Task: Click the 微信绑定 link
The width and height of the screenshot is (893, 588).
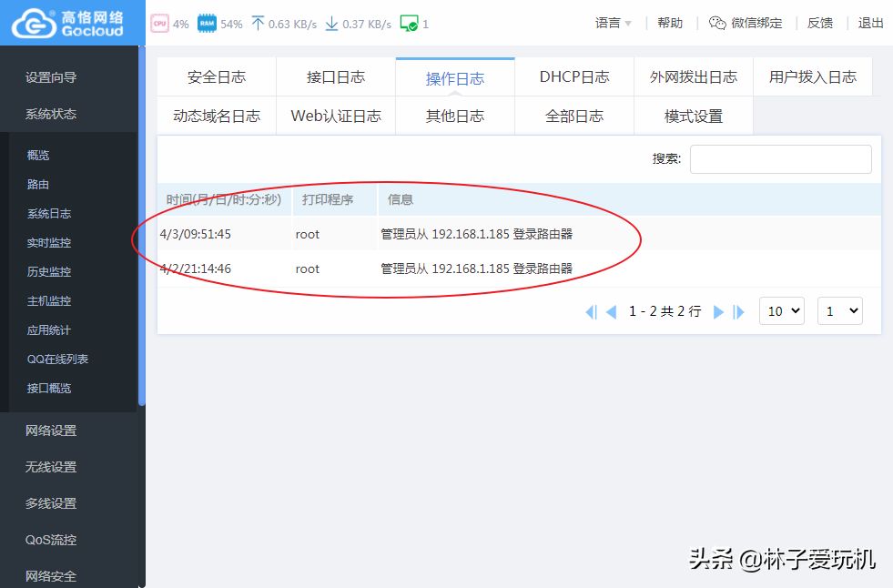Action: tap(756, 23)
